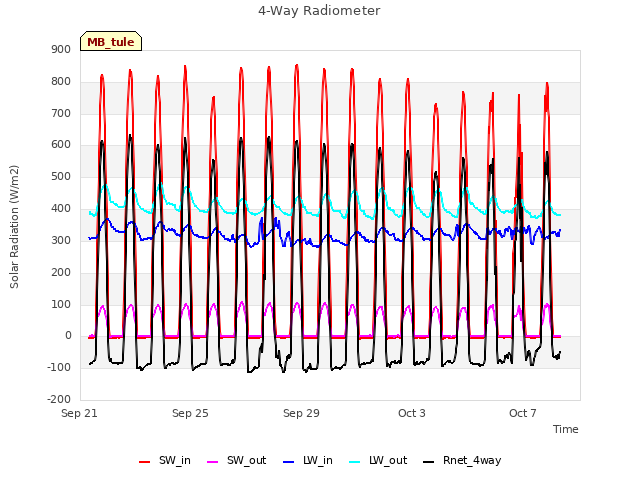Viewport: 640px width, 480px height.
Task: Click the 0 y-axis tick label
Action: [x=68, y=336]
